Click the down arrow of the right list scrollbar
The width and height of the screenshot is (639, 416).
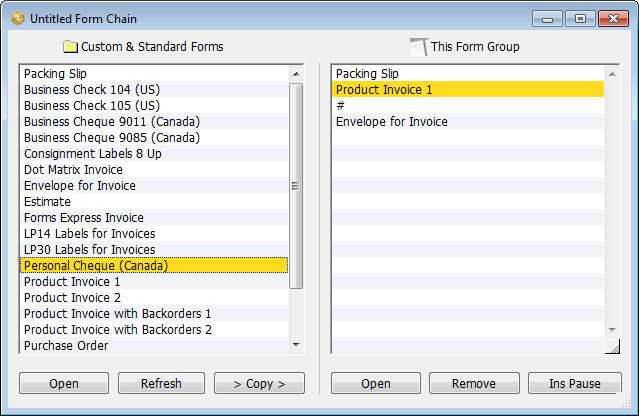pos(612,329)
